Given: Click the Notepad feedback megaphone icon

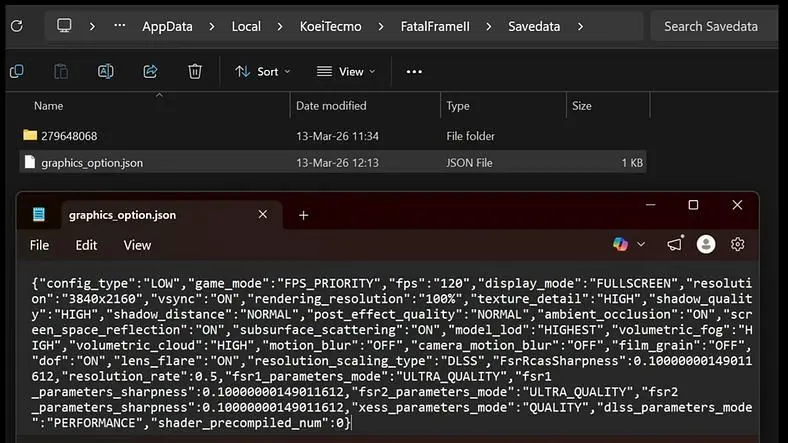Looking at the screenshot, I should click(675, 244).
